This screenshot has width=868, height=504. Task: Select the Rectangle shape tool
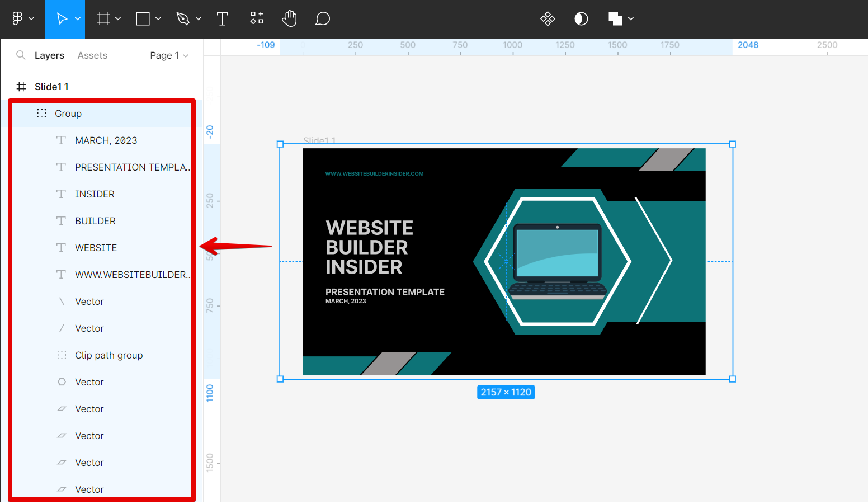[143, 19]
